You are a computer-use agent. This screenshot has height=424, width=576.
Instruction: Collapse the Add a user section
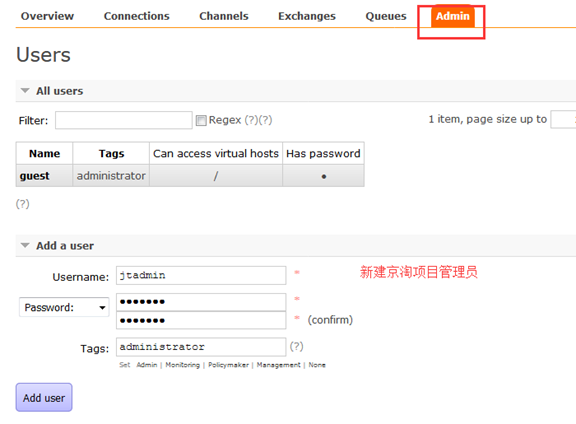coord(65,245)
